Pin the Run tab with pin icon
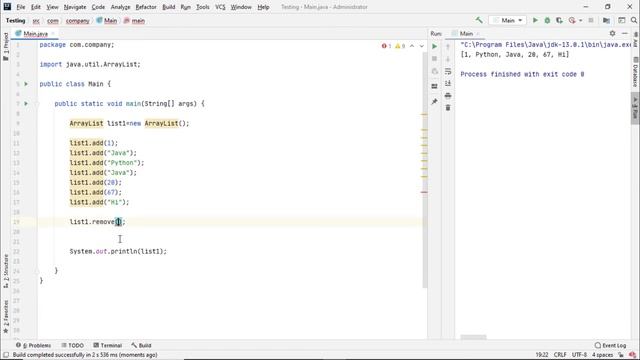640x360 pixels. [434, 101]
